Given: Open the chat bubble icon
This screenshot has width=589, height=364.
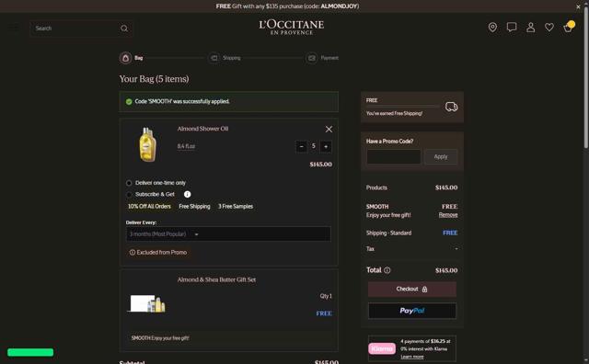Looking at the screenshot, I should [x=512, y=27].
